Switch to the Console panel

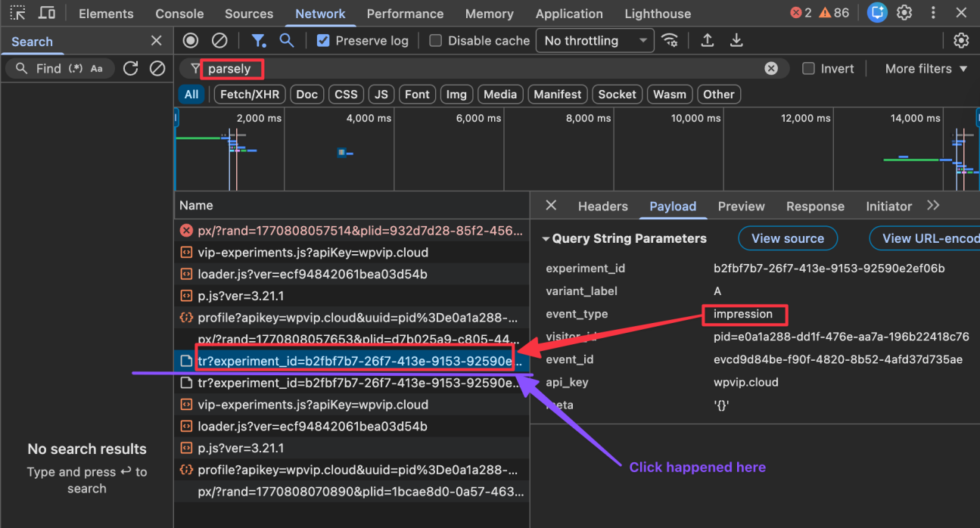pos(179,13)
